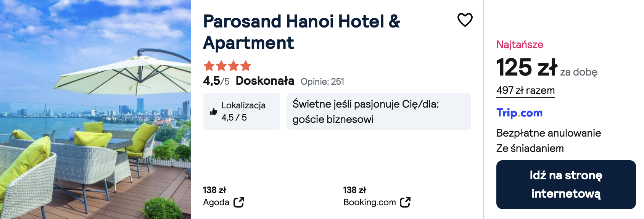Open the Parosand Hanoi Hotel & Apartment title
The height and width of the screenshot is (219, 644).
(x=301, y=32)
